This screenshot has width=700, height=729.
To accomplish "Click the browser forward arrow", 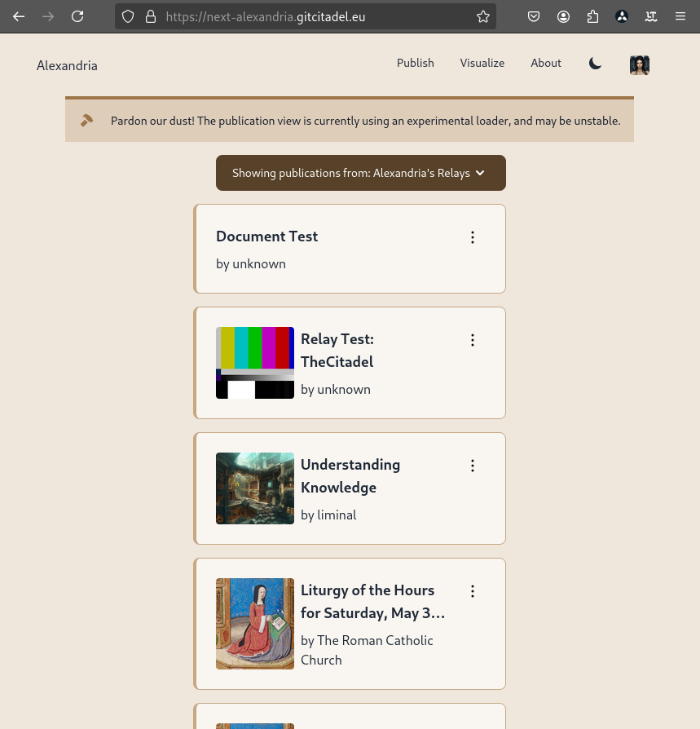I will 48,17.
